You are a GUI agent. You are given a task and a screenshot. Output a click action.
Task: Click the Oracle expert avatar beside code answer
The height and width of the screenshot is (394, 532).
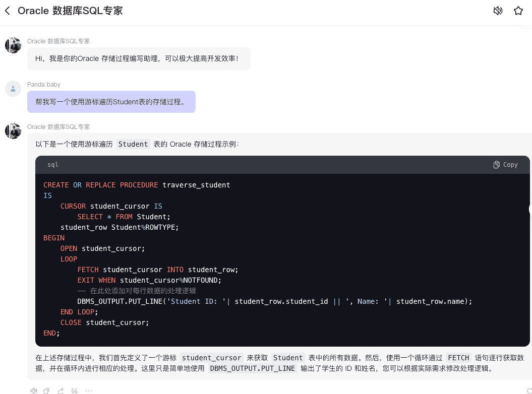[13, 131]
